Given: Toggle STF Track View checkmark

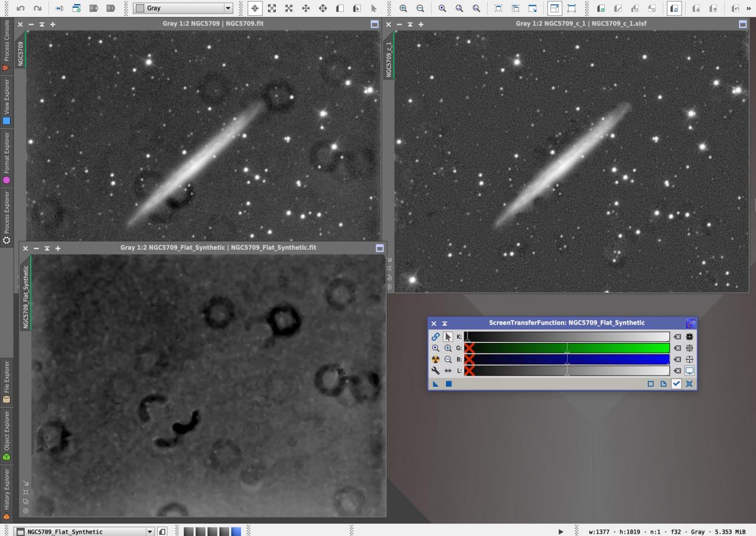Looking at the screenshot, I should coord(676,384).
